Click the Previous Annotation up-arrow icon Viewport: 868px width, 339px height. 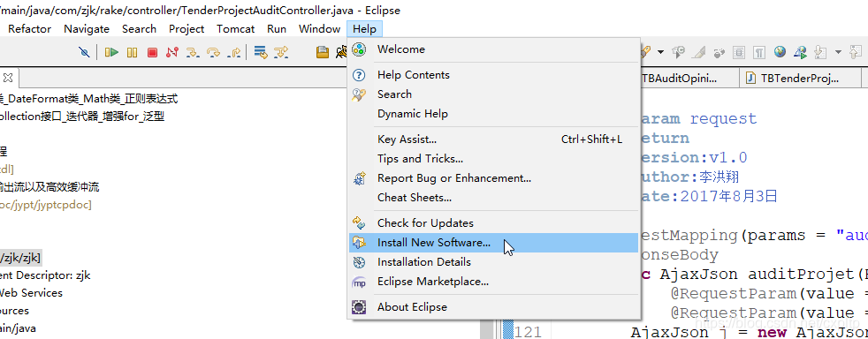pyautogui.click(x=856, y=52)
